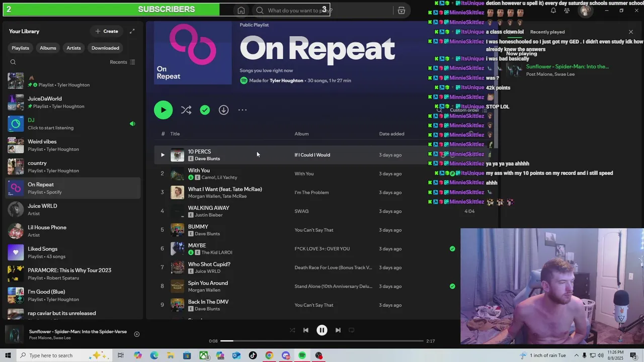Open the Juice WRLD artist entry
The image size is (644, 362).
(73, 210)
